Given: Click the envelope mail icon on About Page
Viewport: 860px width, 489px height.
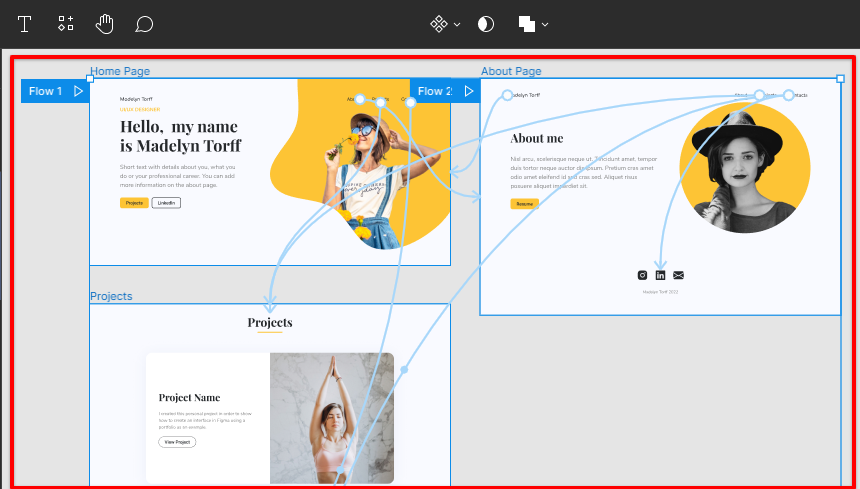Looking at the screenshot, I should [678, 275].
